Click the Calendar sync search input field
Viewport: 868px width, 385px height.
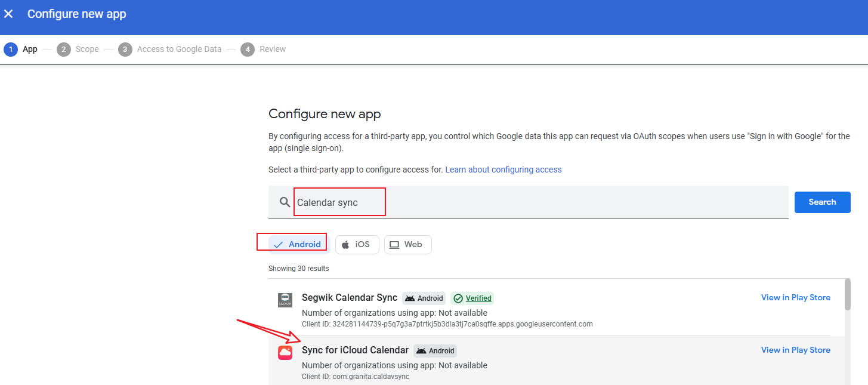[x=537, y=202]
